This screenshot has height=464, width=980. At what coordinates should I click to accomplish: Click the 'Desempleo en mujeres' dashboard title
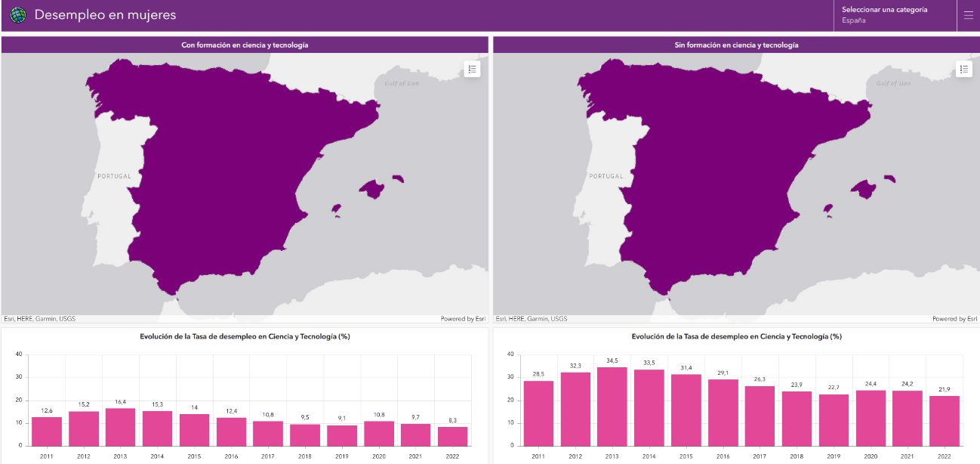tap(105, 15)
